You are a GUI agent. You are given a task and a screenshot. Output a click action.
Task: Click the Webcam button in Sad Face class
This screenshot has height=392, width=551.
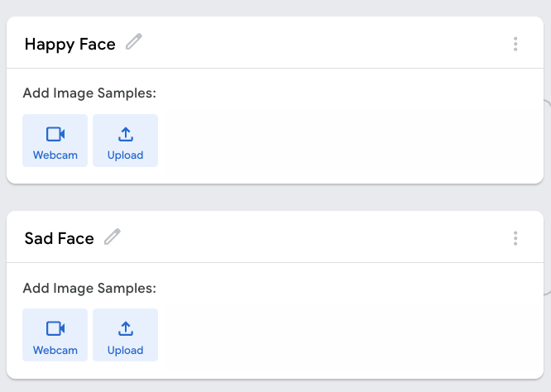click(55, 335)
